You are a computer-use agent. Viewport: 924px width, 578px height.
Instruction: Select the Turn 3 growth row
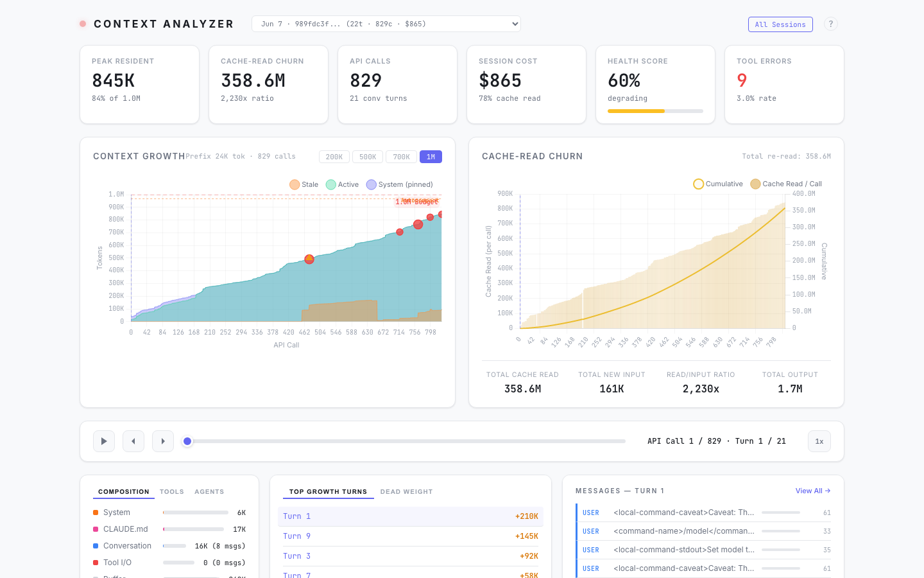411,556
